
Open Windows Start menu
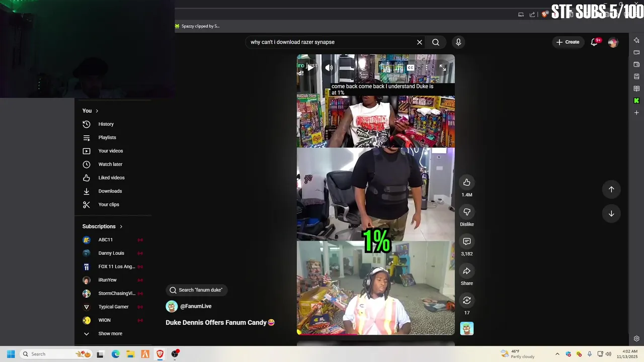point(11,354)
